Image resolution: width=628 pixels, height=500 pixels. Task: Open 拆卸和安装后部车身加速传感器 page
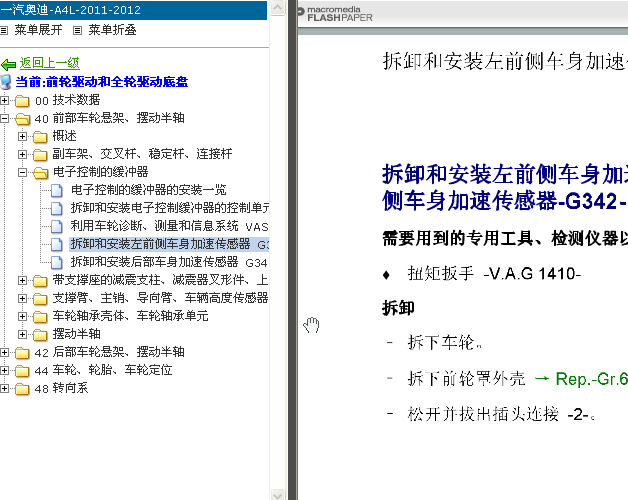point(169,262)
